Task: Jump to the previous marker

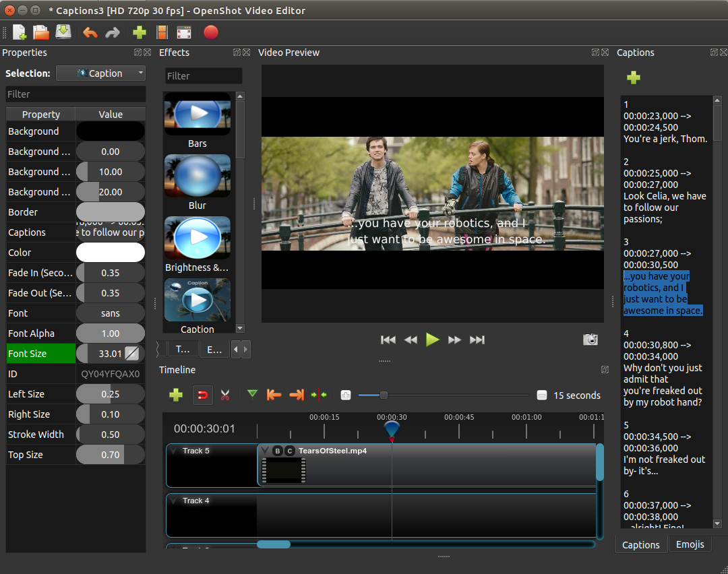Action: pos(274,395)
